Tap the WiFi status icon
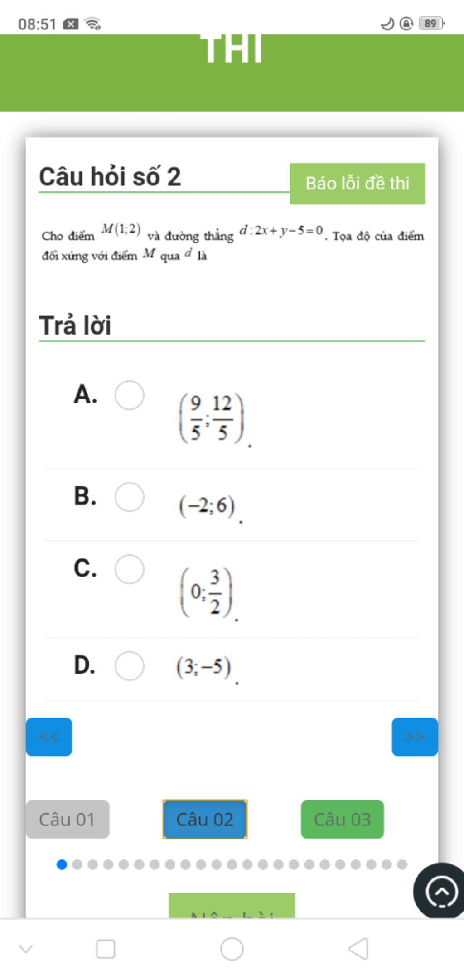The image size is (464, 980). [x=93, y=24]
